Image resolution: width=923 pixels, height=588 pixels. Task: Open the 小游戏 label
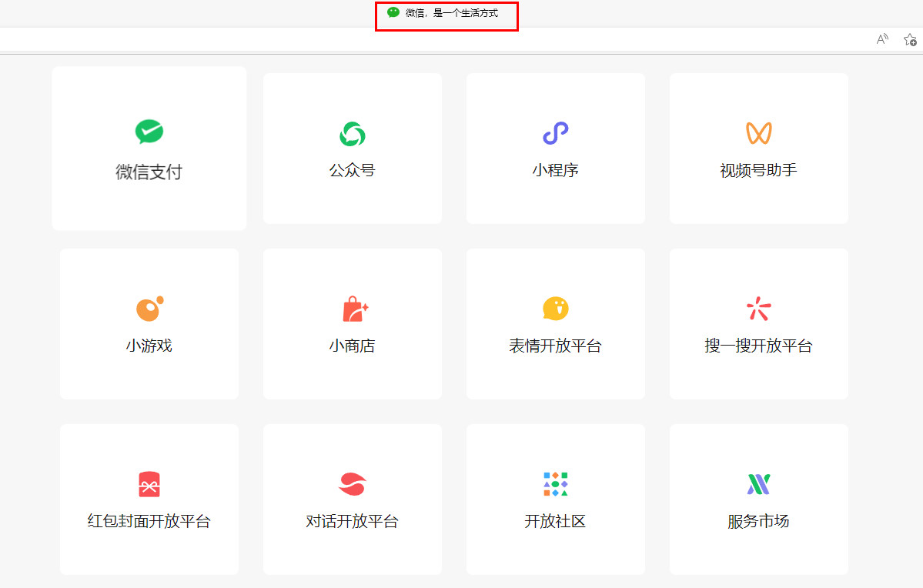tap(149, 346)
